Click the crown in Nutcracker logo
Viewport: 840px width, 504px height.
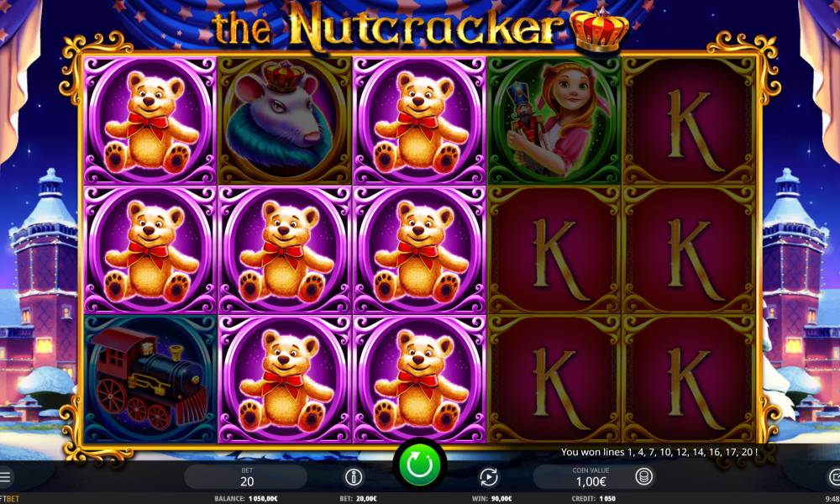click(599, 30)
